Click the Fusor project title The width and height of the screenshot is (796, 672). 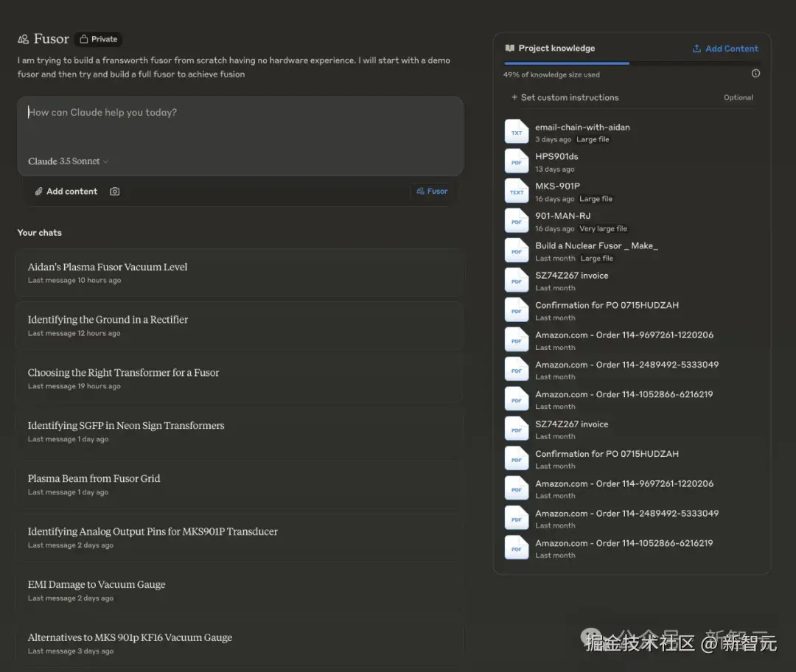click(52, 39)
